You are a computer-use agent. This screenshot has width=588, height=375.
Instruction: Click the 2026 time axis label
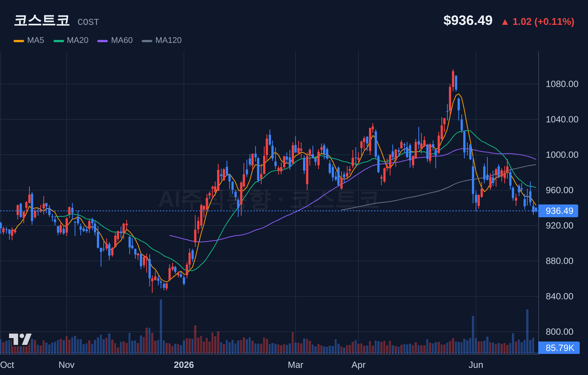tap(184, 365)
